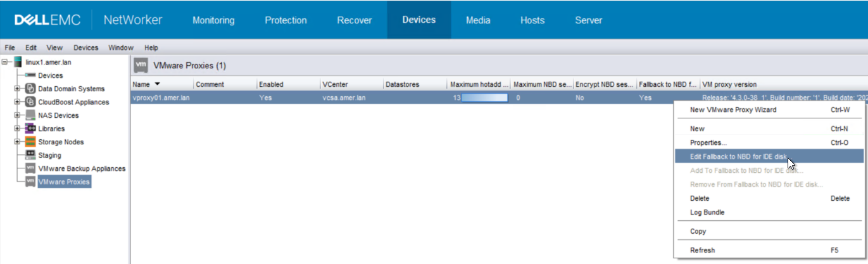This screenshot has height=264, width=868.
Task: Select VMware Backup Appliances tree item
Action: pos(82,168)
